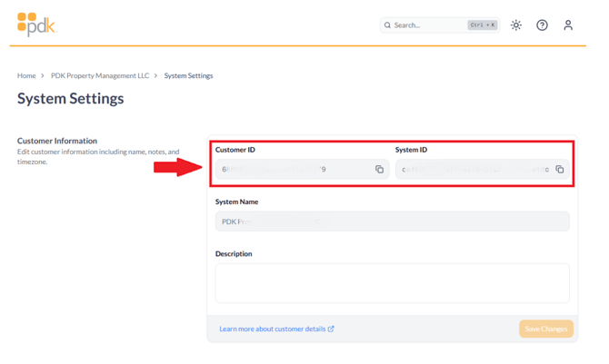Click the pdk logo
This screenshot has width=609, height=364.
pyautogui.click(x=35, y=25)
